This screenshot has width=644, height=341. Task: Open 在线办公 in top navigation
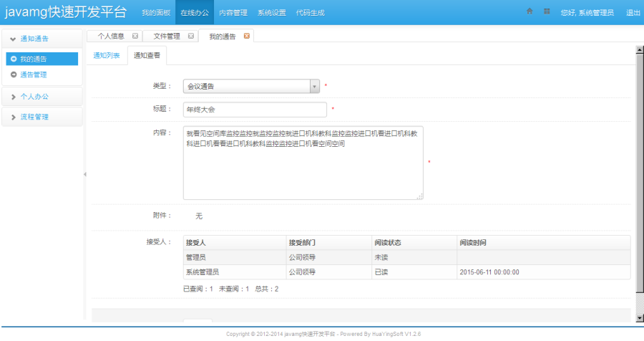tap(195, 13)
